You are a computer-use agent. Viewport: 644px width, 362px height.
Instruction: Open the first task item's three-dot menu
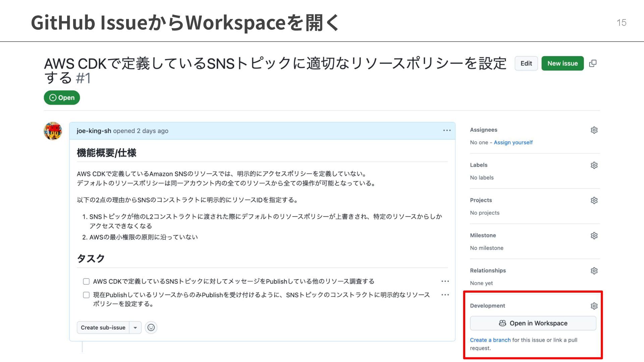[x=445, y=282]
